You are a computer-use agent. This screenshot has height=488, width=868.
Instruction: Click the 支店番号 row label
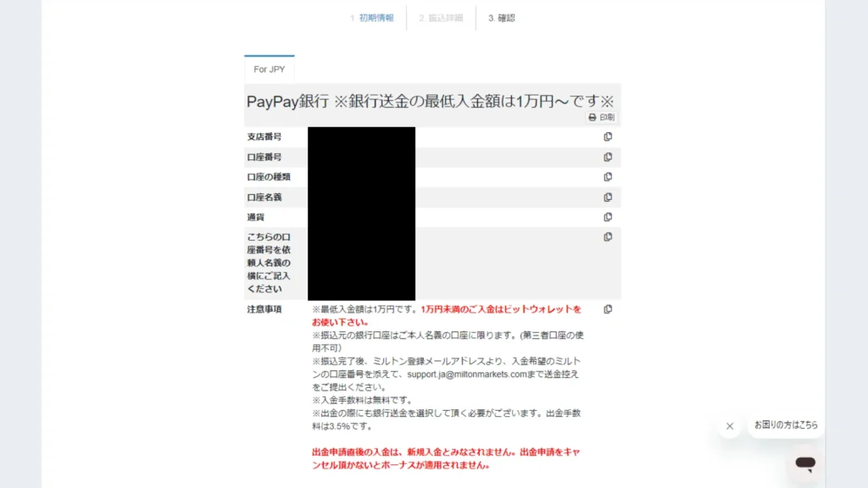[x=264, y=136]
